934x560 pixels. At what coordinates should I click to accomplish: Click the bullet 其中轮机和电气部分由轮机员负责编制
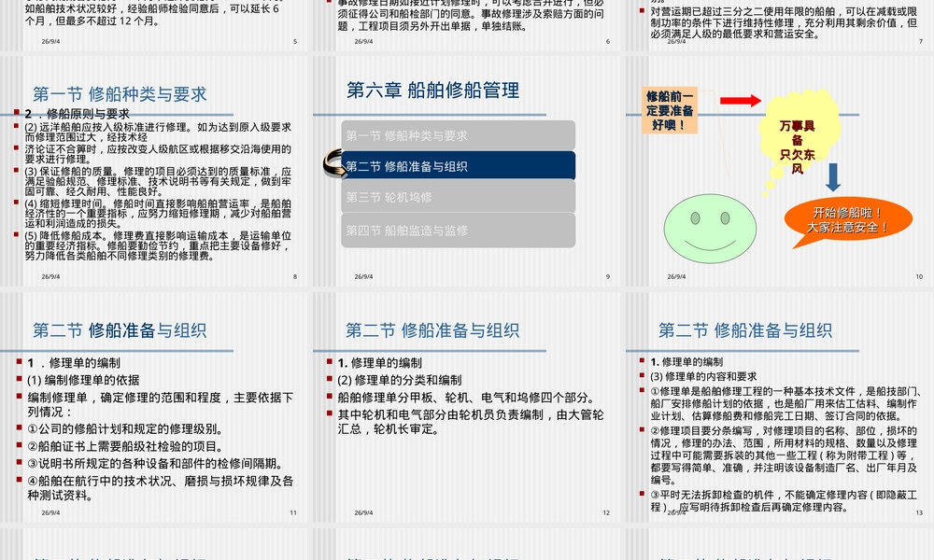471,421
